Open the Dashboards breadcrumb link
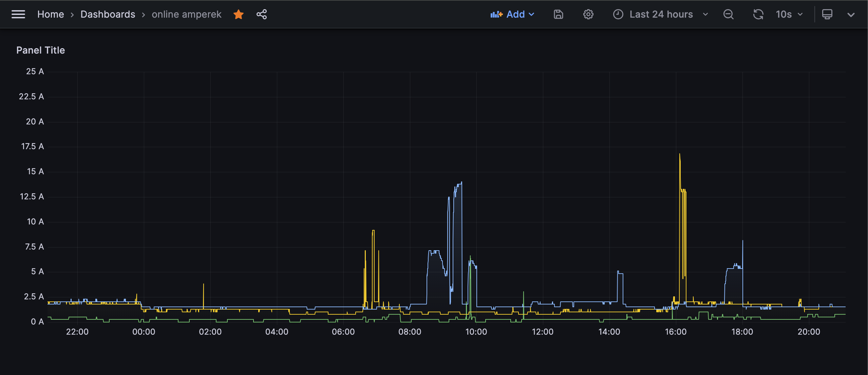 point(108,14)
